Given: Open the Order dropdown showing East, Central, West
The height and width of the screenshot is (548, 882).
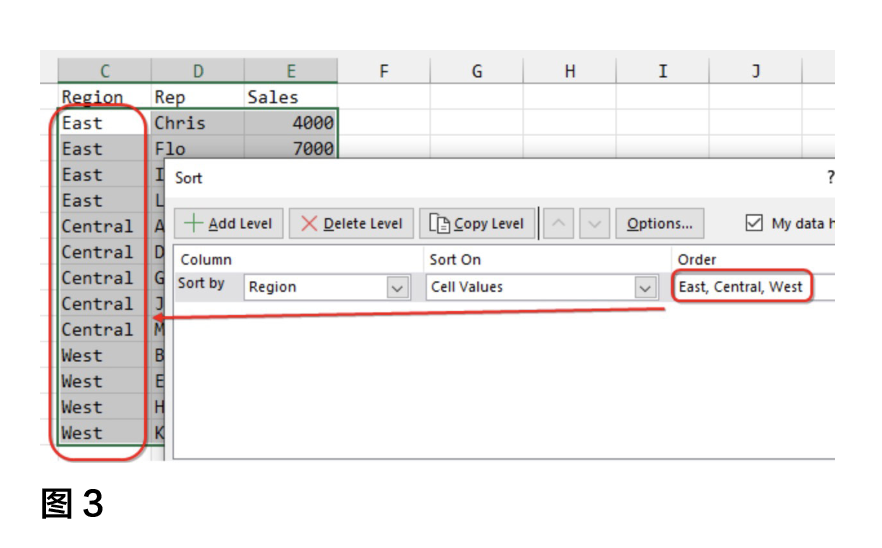Looking at the screenshot, I should (741, 287).
